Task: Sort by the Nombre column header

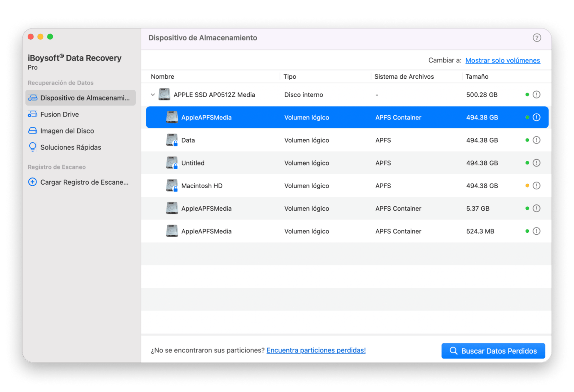Action: click(x=163, y=76)
